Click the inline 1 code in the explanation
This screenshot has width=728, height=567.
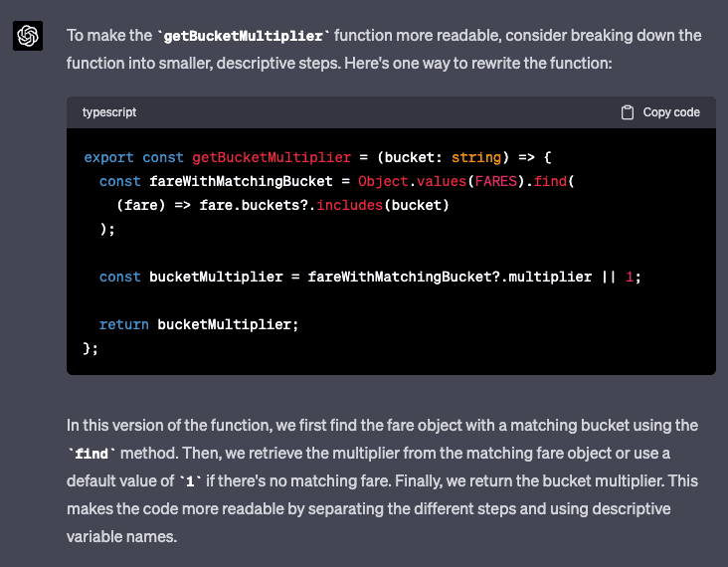click(x=189, y=481)
